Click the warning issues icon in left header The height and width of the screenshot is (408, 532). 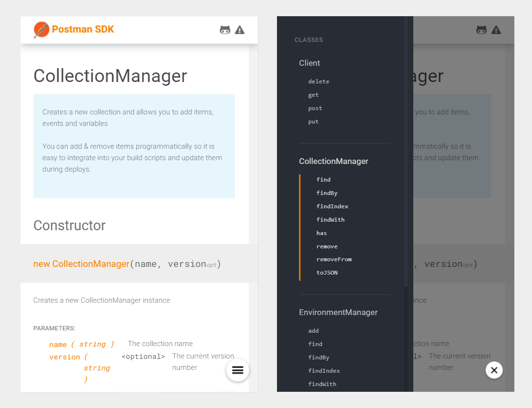[240, 30]
